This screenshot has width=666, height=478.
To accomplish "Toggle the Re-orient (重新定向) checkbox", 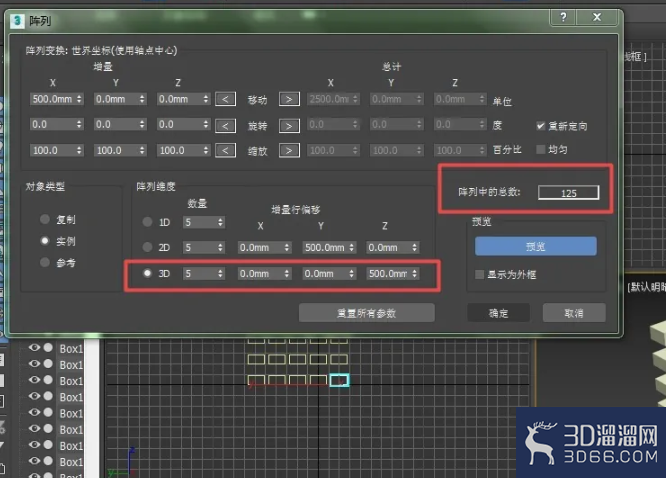I will tap(540, 126).
